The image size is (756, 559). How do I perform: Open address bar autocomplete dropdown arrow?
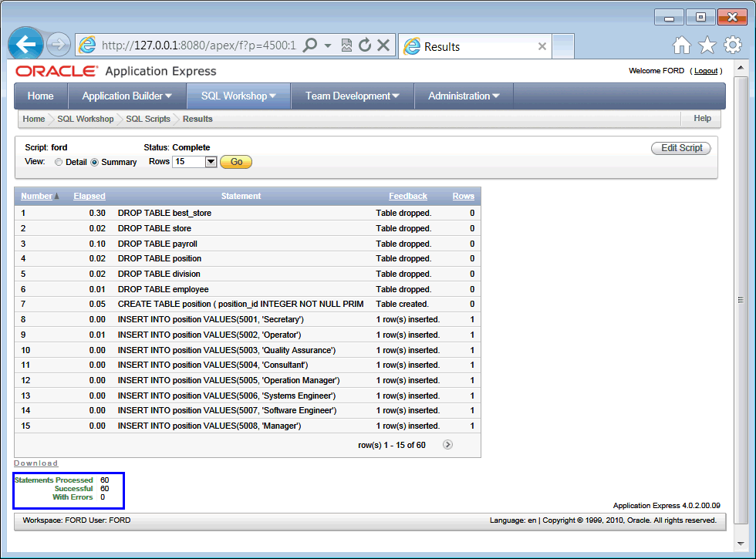click(328, 45)
